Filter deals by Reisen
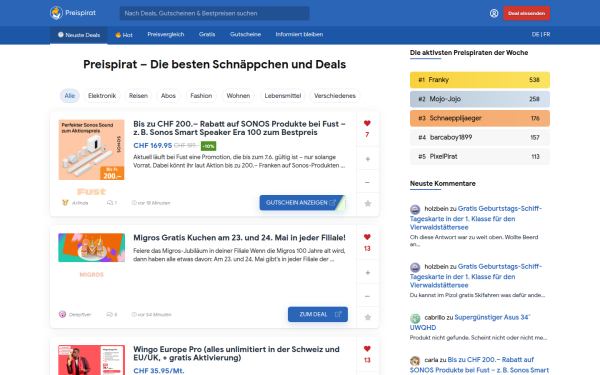Screen dimensions: 600x375 tap(138, 96)
